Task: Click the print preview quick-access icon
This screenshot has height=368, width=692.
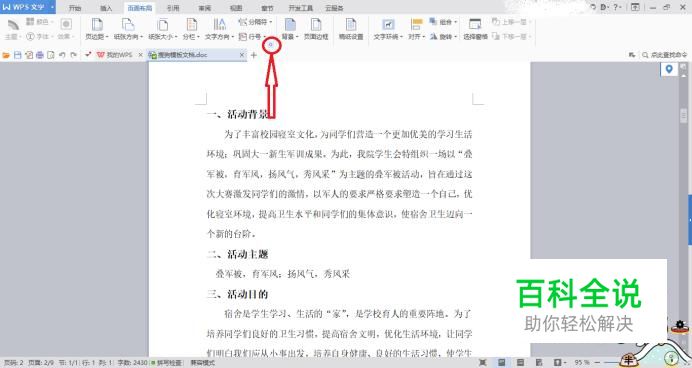Action: [51, 55]
